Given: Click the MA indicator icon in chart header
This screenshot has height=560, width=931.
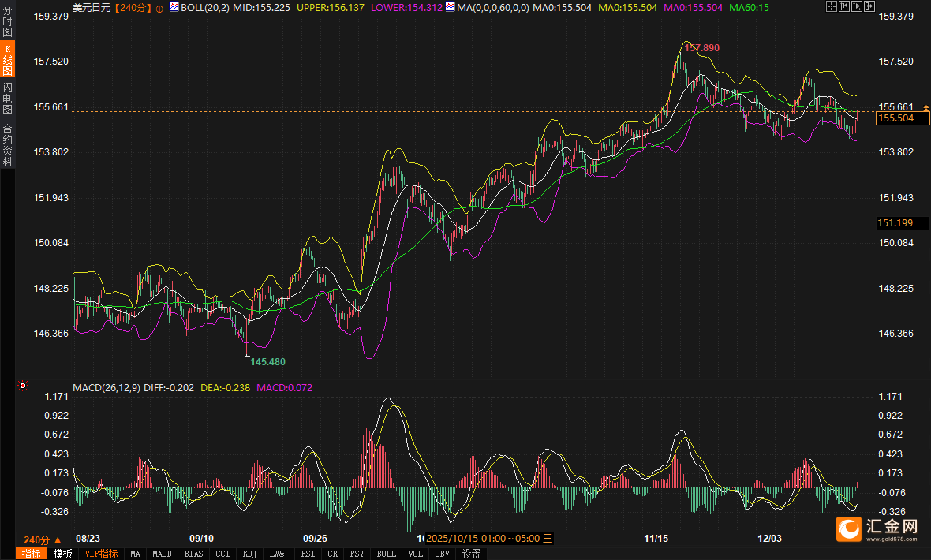Looking at the screenshot, I should [449, 7].
